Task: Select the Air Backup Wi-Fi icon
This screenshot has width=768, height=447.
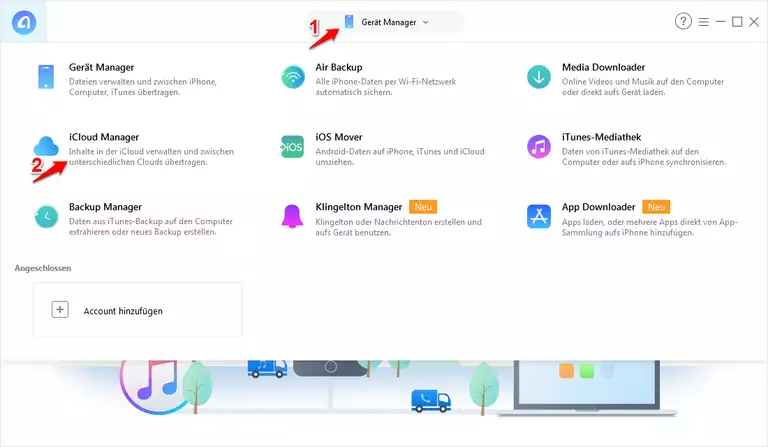Action: pyautogui.click(x=292, y=77)
